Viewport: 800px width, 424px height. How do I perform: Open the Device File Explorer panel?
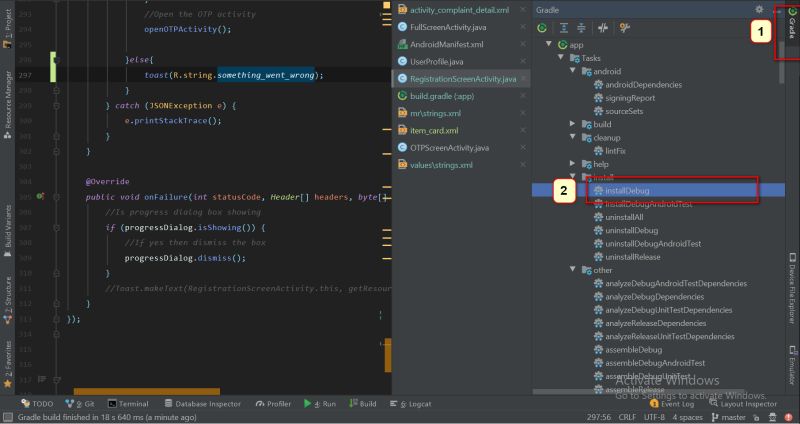[x=792, y=288]
